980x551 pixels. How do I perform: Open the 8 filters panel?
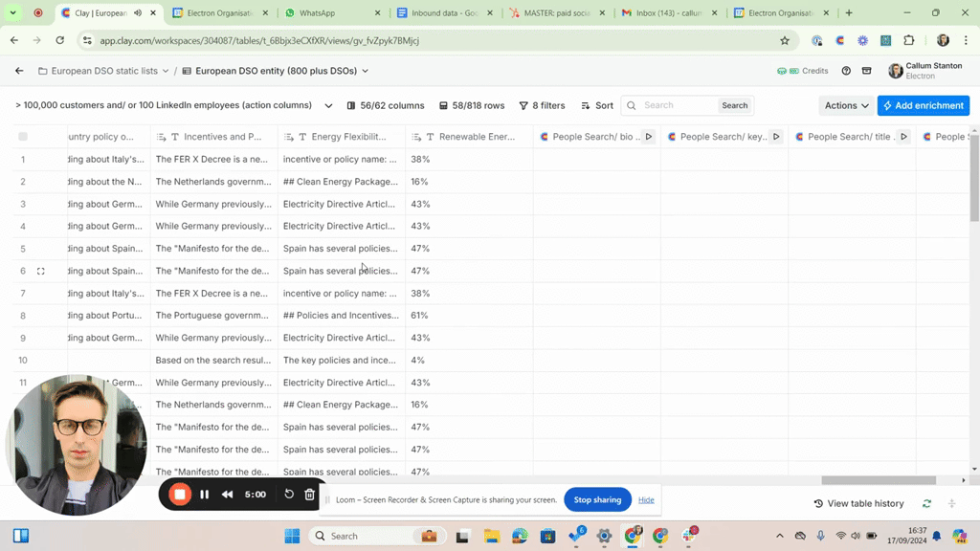[x=542, y=105]
